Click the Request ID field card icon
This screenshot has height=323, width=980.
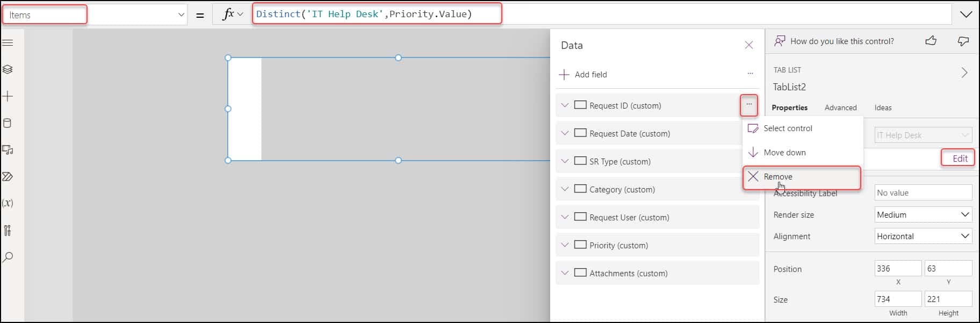(580, 105)
